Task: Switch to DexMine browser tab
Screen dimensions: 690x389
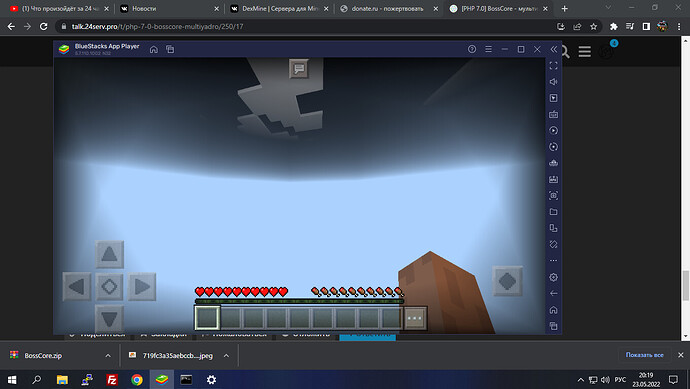Action: 279,8
